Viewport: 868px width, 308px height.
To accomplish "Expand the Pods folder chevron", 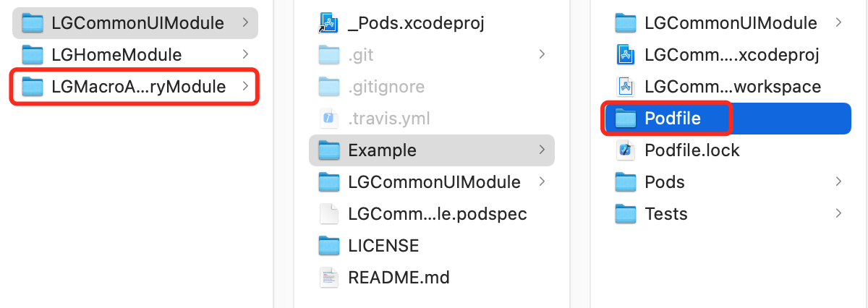I will pyautogui.click(x=838, y=182).
